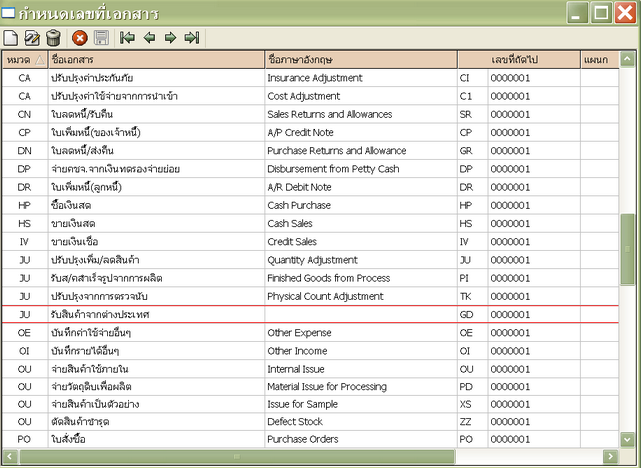Click the ชื่อภาษาอังกฤษ column header
Viewport: 641px width, 468px height.
[359, 60]
